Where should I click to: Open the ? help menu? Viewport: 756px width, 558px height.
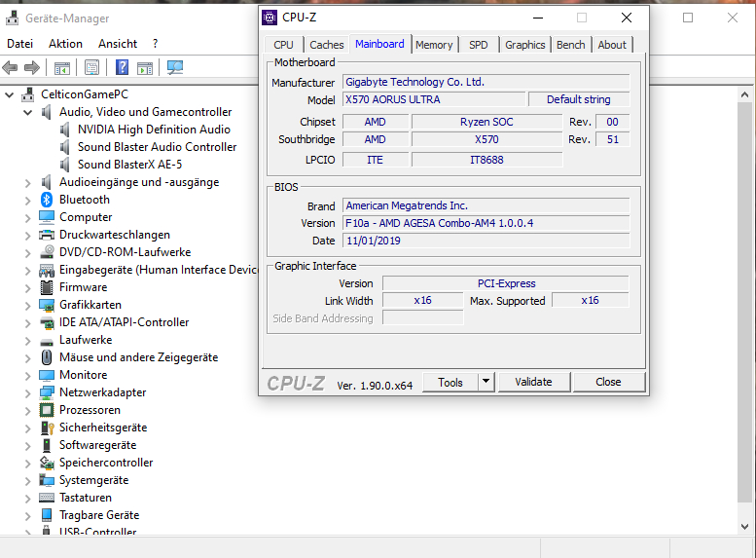(155, 44)
